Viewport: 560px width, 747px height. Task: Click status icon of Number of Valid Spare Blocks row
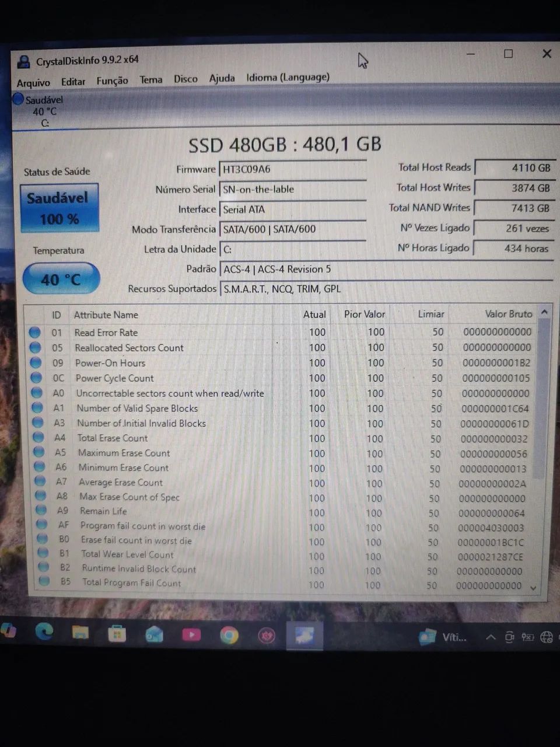click(38, 407)
